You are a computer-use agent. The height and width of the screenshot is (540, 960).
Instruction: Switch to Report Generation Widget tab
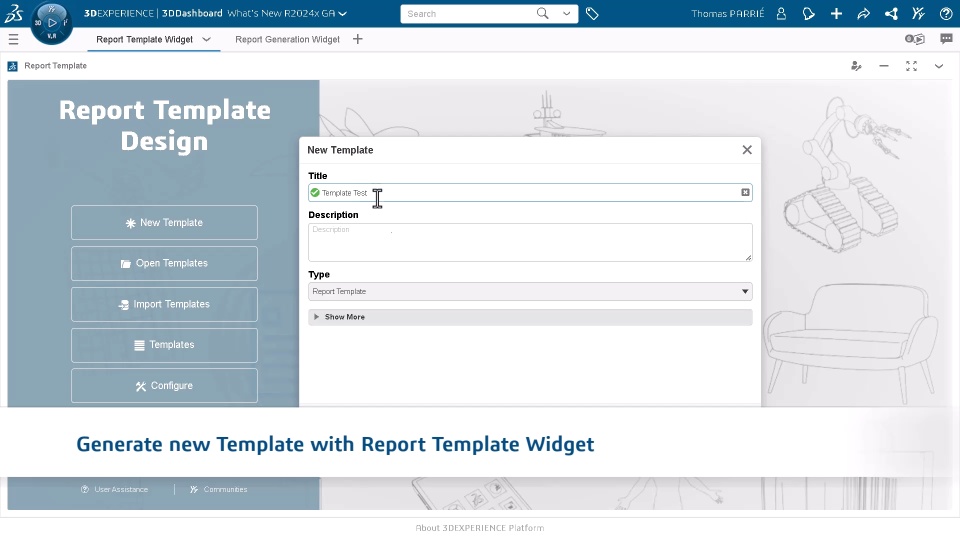click(287, 39)
